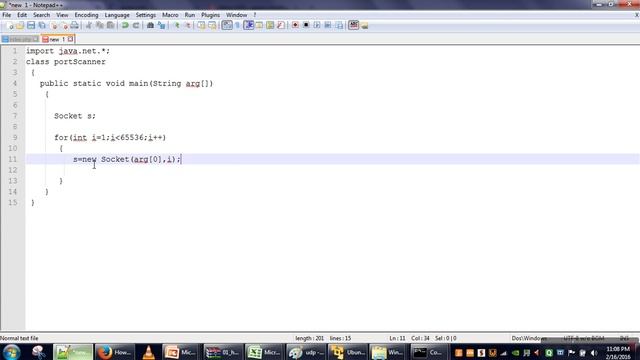Click 'length : 201' in status bar
The width and height of the screenshot is (640, 360).
(x=309, y=338)
